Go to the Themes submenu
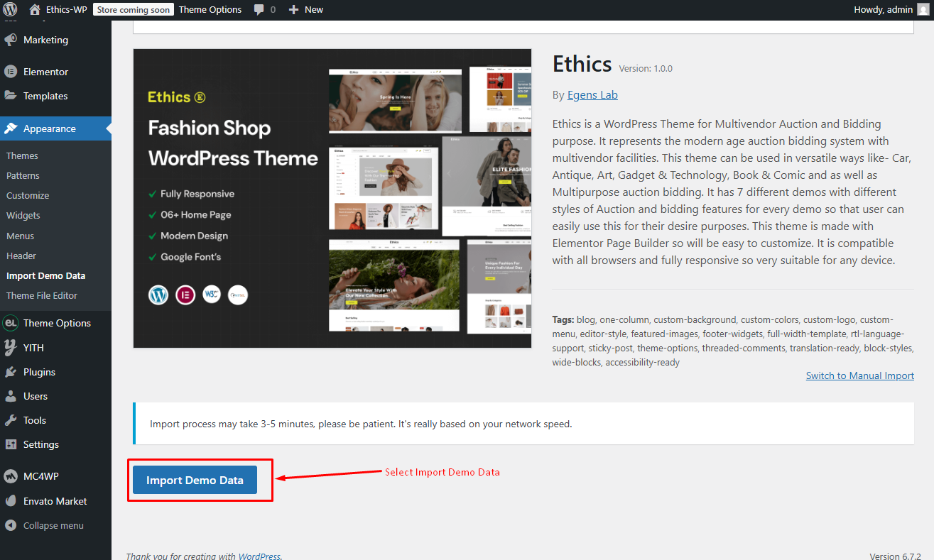 pyautogui.click(x=22, y=155)
